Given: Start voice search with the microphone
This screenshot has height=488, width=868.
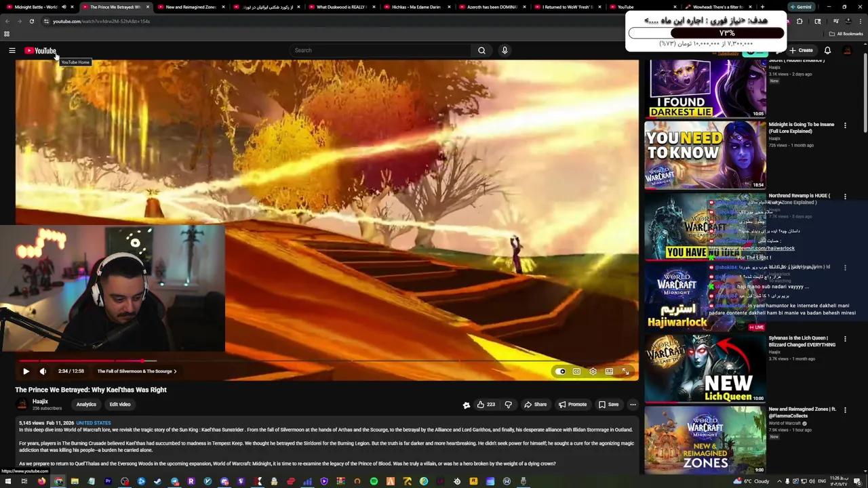Looking at the screenshot, I should pos(505,50).
